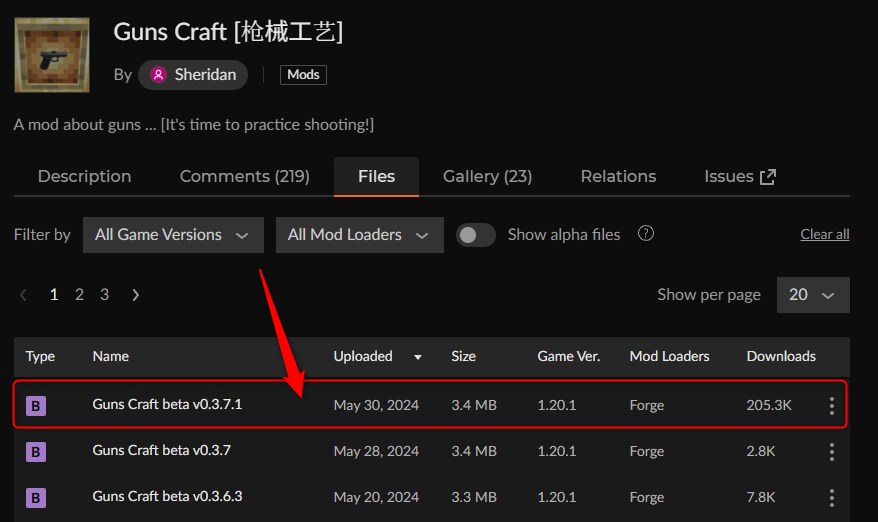
Task: Click the Type column header
Action: (40, 356)
